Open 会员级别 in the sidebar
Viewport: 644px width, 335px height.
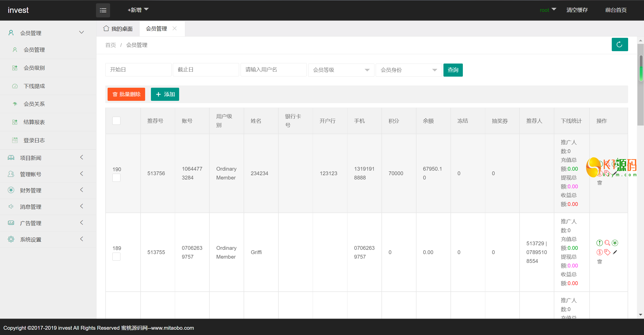pos(34,68)
